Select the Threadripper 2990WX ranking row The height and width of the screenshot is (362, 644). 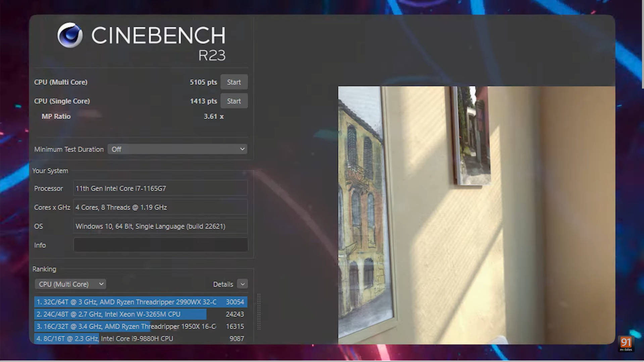pos(141,302)
